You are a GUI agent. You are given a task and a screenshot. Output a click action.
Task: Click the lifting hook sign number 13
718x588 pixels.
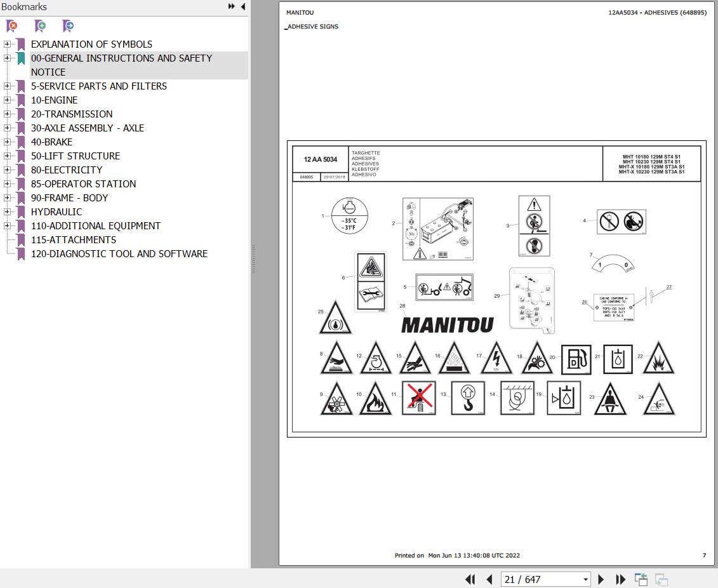[x=467, y=398]
